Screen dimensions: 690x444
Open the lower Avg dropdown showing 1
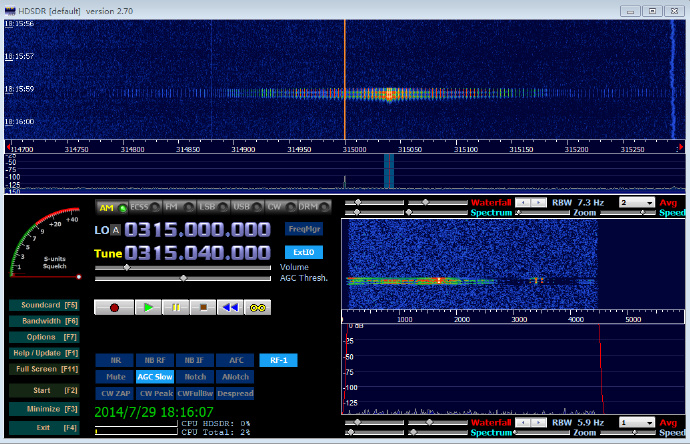pos(636,423)
